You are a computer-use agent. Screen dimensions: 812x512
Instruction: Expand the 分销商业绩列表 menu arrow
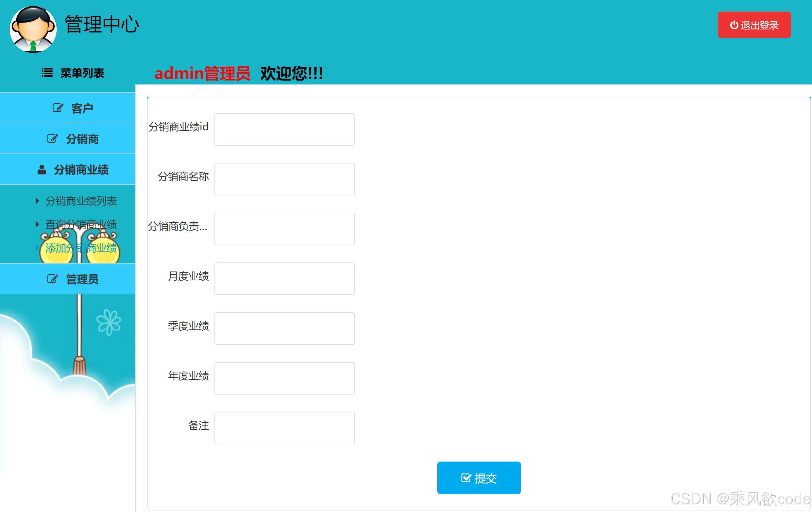pyautogui.click(x=37, y=201)
